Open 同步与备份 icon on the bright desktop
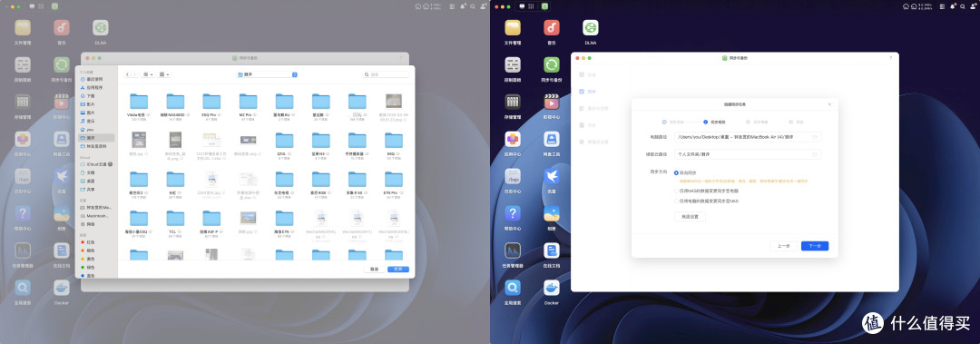 tap(552, 65)
